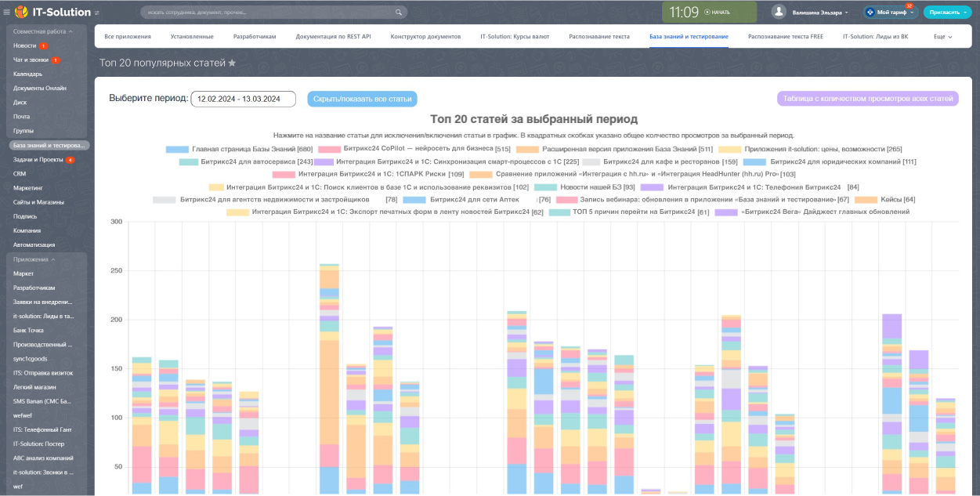Open the Валишина Эльзара user dropdown
Viewport: 980px width, 496px height.
[820, 13]
